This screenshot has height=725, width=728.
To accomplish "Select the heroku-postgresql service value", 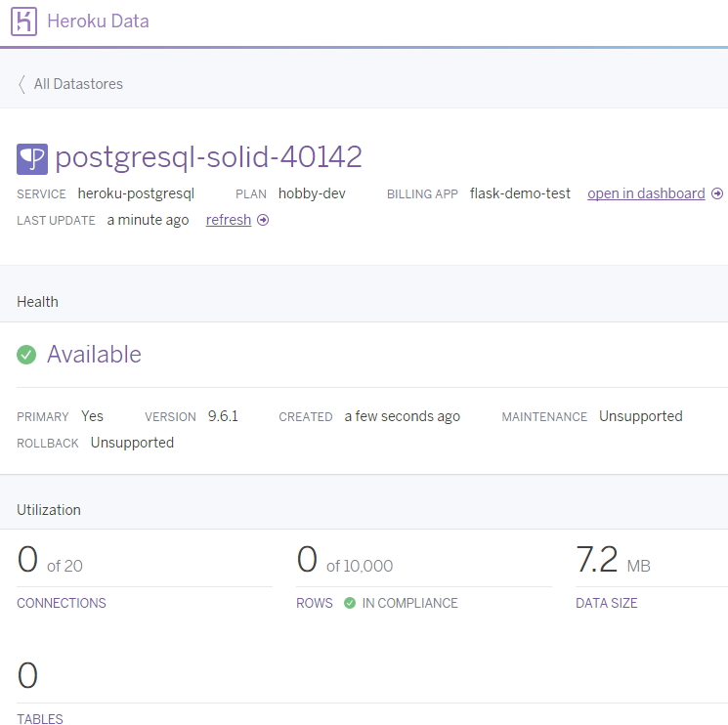I will pos(136,193).
